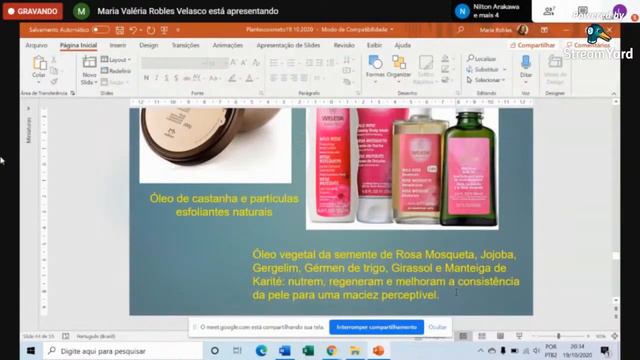Viewport: 640px width, 360px height.
Task: Click the Clear Formatting icon
Action: click(256, 62)
